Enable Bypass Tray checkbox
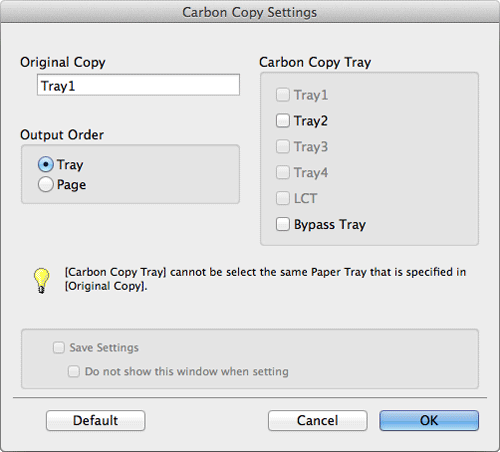Viewport: 500px width, 452px height. 283,224
